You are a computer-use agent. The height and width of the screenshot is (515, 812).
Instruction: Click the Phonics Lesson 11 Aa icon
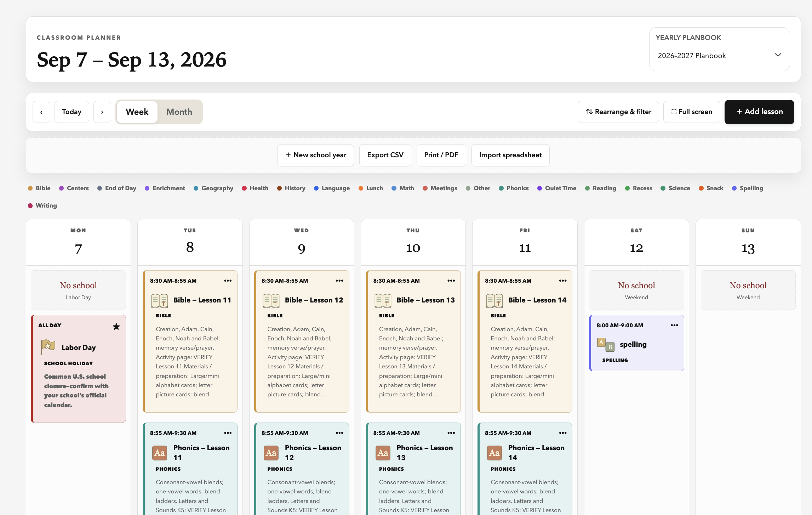coord(160,453)
